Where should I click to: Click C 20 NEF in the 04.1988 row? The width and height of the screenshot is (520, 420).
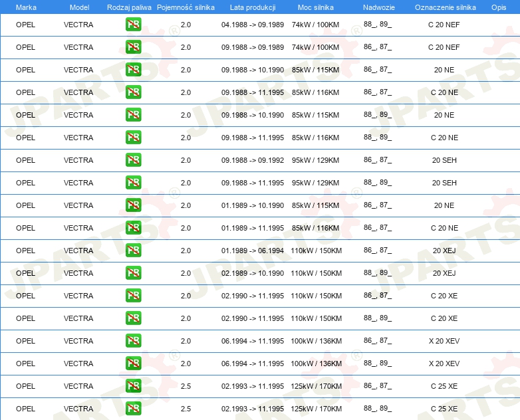click(x=444, y=25)
